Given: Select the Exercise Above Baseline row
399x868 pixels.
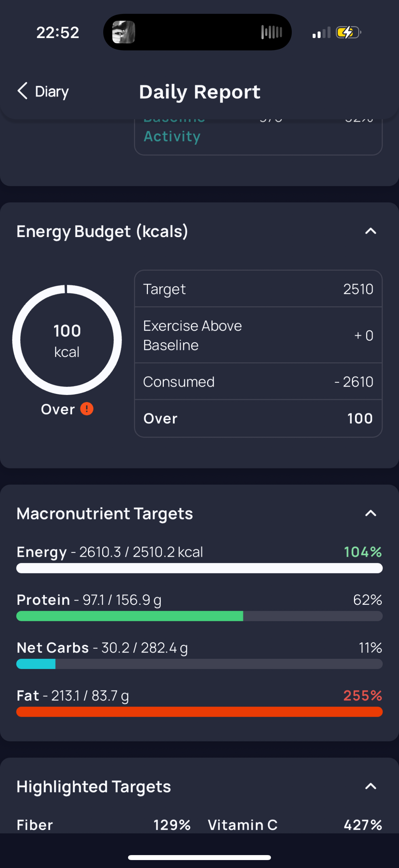Looking at the screenshot, I should (x=258, y=335).
